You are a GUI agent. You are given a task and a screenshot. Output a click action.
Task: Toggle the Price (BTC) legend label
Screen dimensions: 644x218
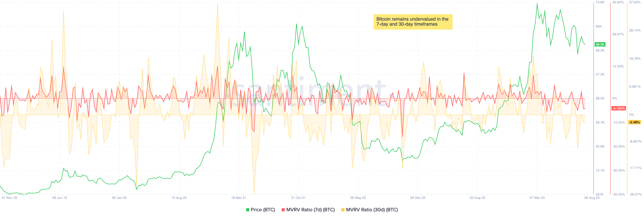(263, 210)
